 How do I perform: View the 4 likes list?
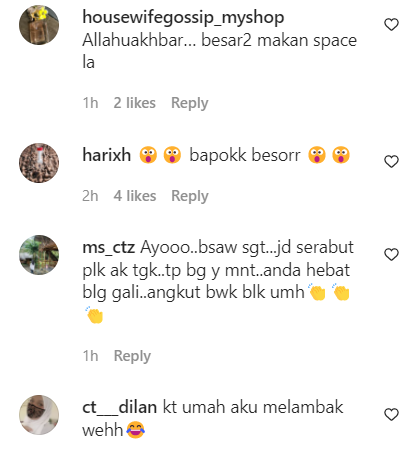(x=135, y=196)
